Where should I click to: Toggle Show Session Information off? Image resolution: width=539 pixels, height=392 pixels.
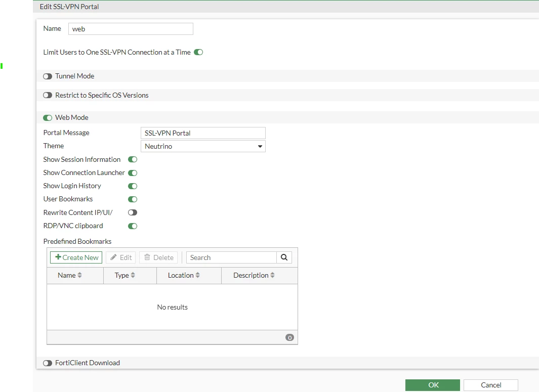[x=133, y=159]
